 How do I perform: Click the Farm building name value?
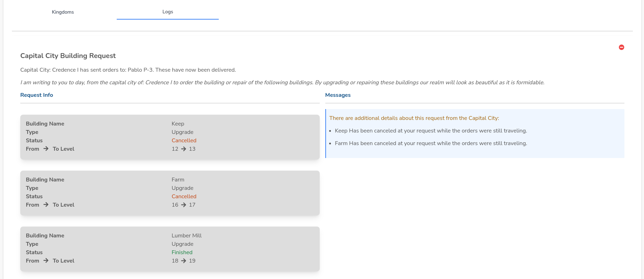tap(178, 180)
